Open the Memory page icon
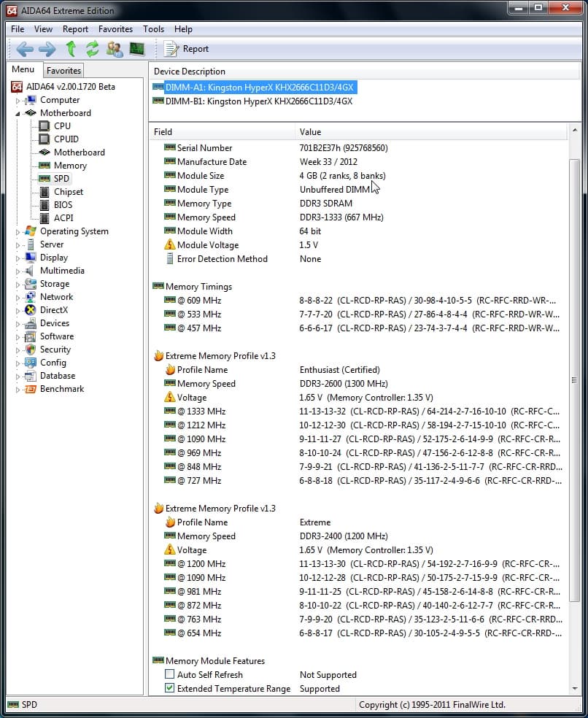 (45, 166)
